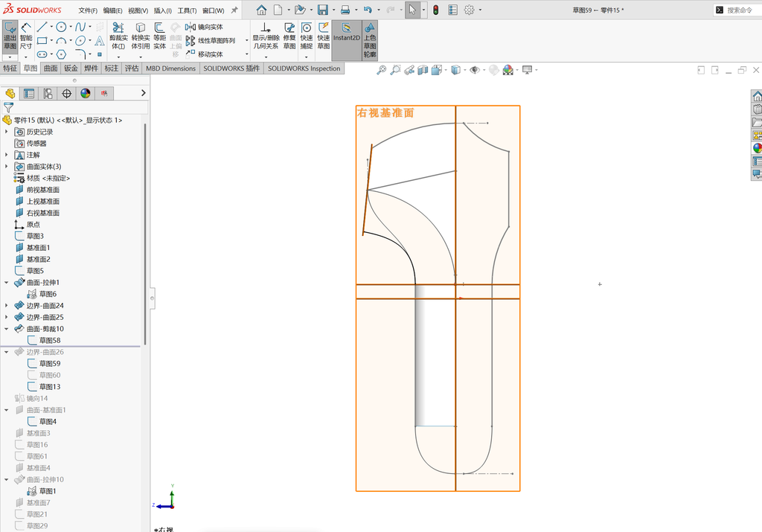762x532 pixels.
Task: Open the 文件(F) menu
Action: point(88,10)
